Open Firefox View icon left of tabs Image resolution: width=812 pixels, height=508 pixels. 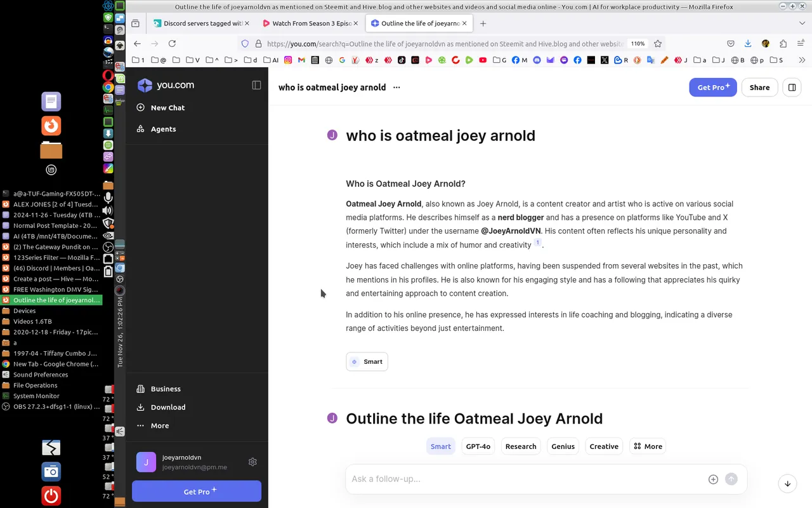135,23
